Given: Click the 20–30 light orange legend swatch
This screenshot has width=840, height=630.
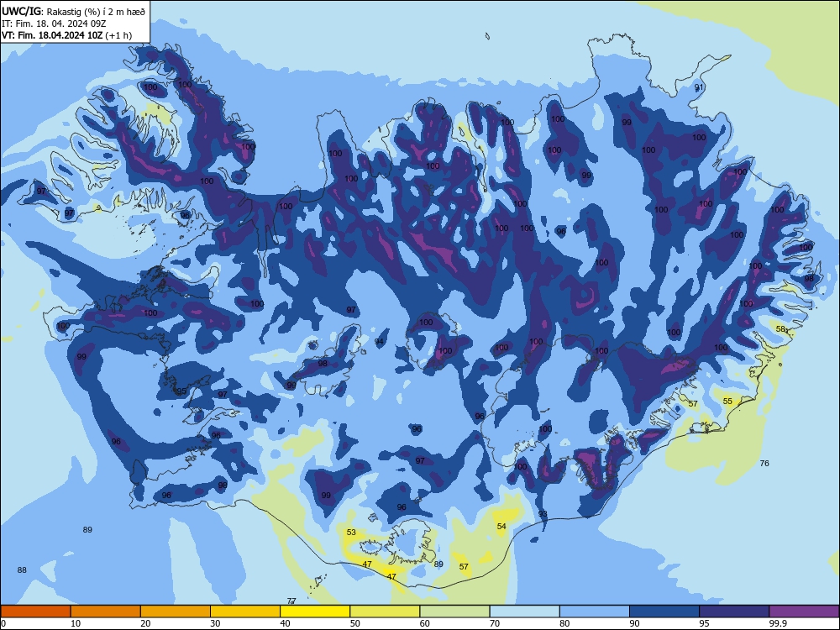Looking at the screenshot, I should (x=176, y=612).
